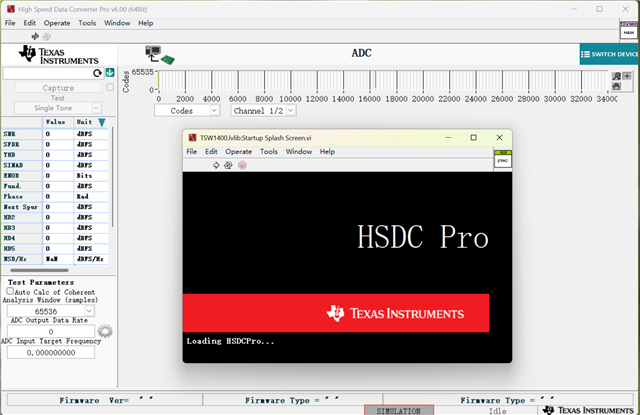
Task: Maximize the splash screen window
Action: (473, 138)
